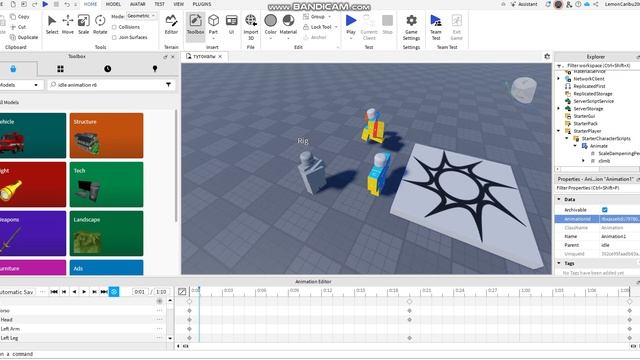Choose the Scale tool
The width and height of the screenshot is (640, 360).
point(84,24)
